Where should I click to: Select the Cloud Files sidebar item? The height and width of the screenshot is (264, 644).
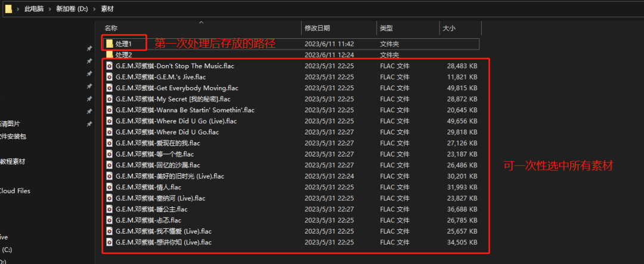(x=15, y=191)
